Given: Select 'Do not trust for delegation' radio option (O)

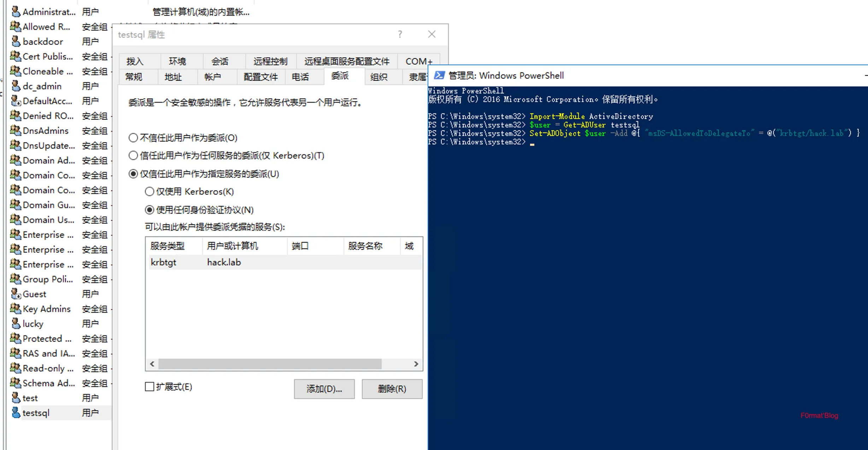Looking at the screenshot, I should pos(133,138).
